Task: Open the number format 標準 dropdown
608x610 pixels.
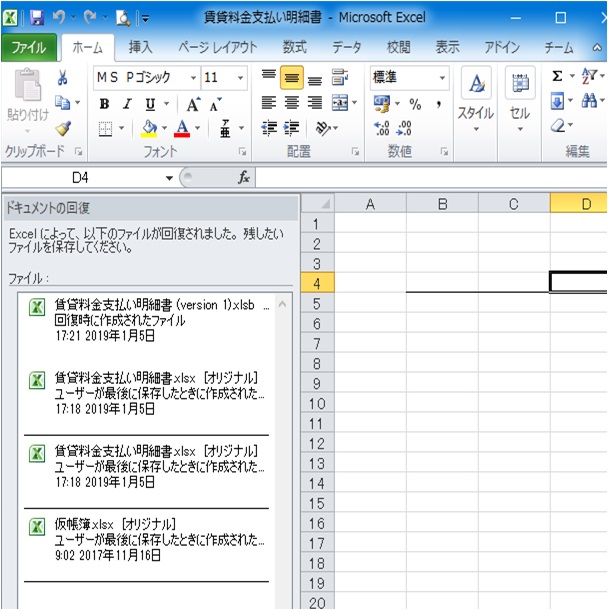Action: pos(442,78)
